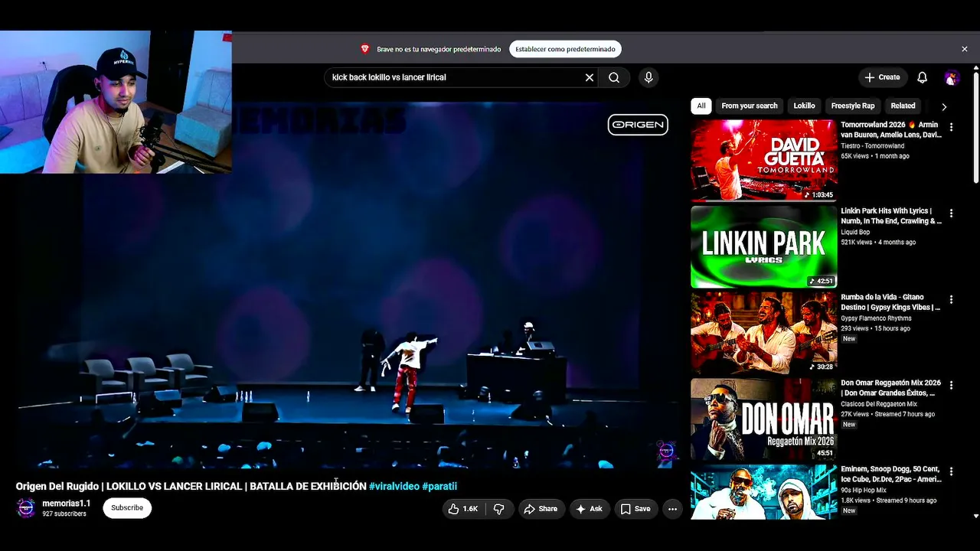Click the magnifying glass search button

(x=614, y=77)
